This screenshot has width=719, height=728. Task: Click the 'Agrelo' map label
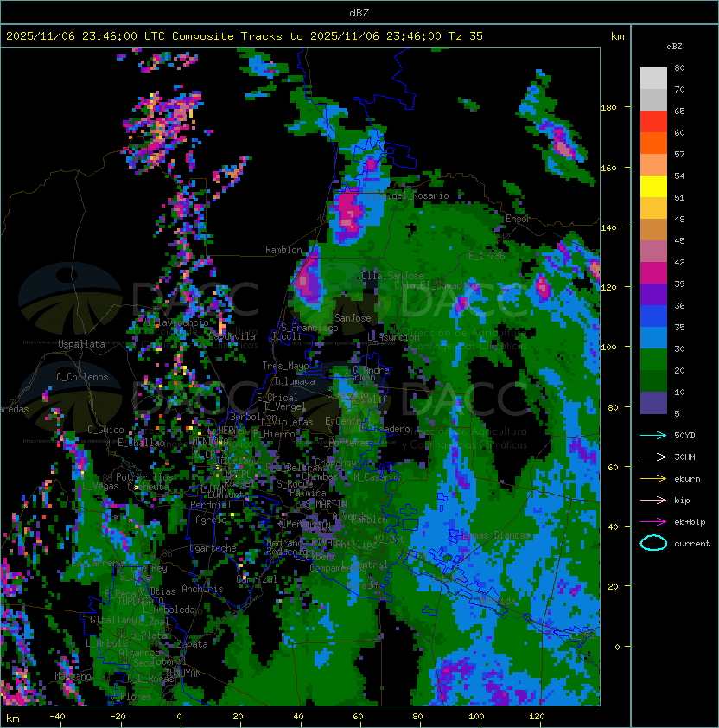point(211,520)
